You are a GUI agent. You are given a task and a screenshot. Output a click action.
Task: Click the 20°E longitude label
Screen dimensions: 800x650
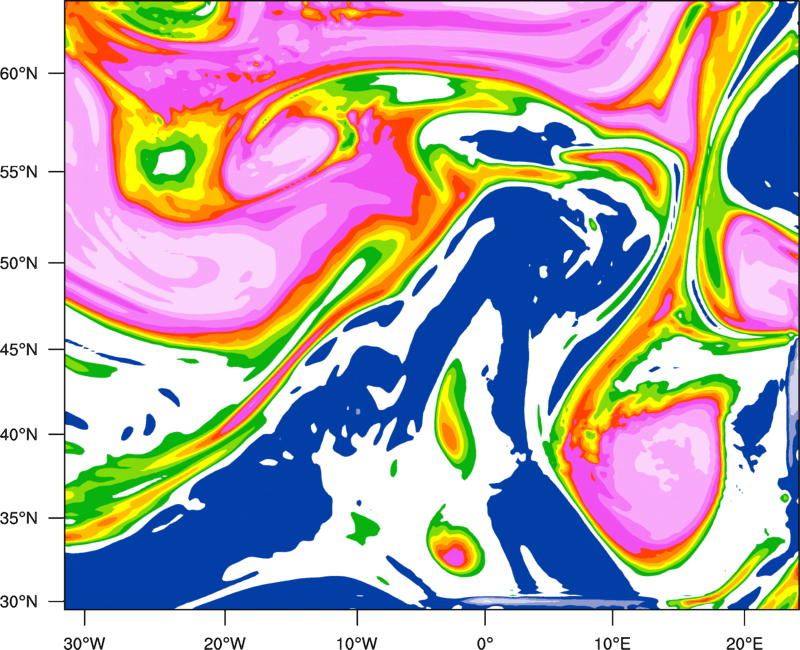(744, 643)
